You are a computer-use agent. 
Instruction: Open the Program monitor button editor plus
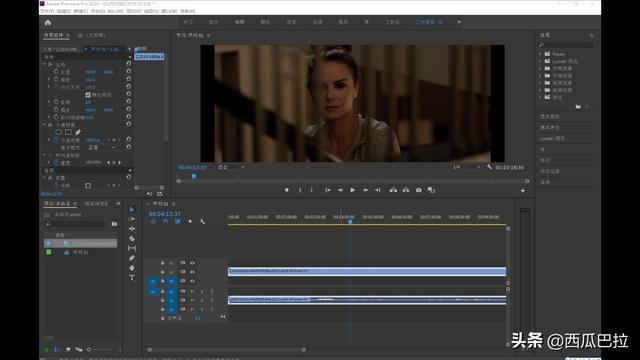click(x=523, y=191)
